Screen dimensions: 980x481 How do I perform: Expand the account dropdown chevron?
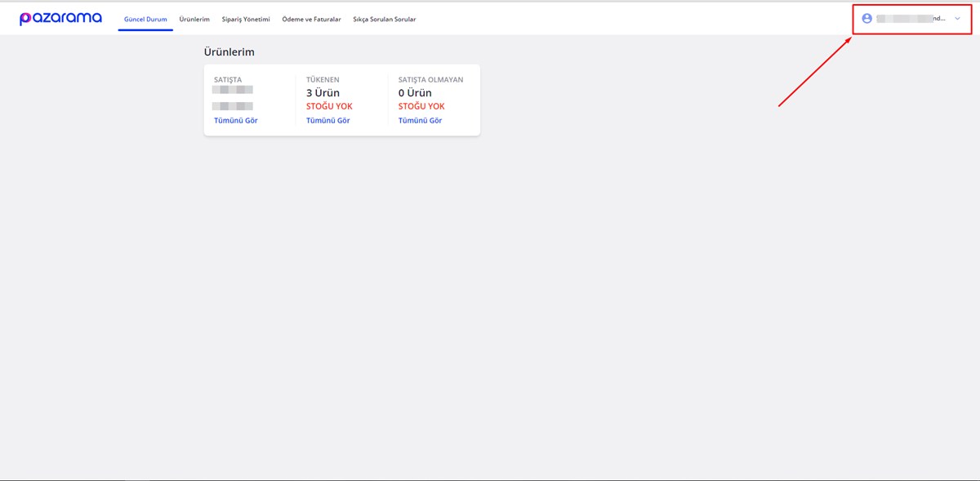pos(957,19)
